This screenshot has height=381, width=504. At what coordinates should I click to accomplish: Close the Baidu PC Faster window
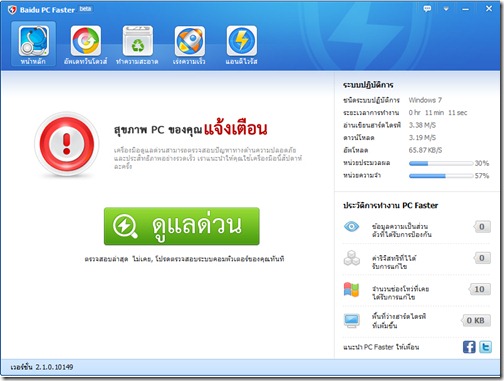[489, 9]
